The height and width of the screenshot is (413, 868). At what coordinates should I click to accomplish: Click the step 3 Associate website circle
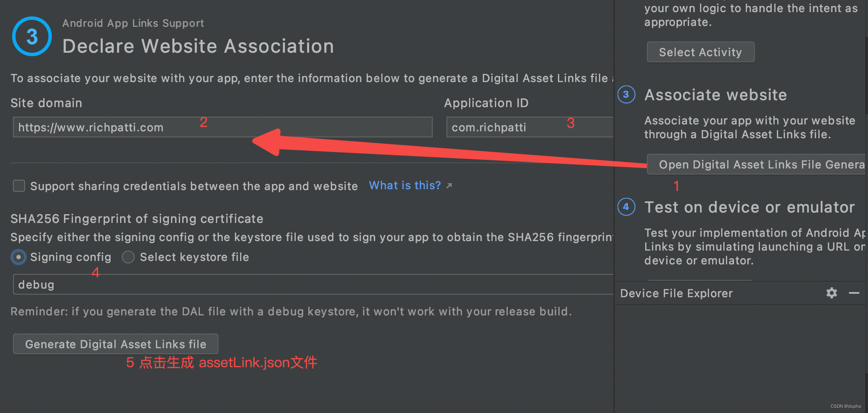626,95
